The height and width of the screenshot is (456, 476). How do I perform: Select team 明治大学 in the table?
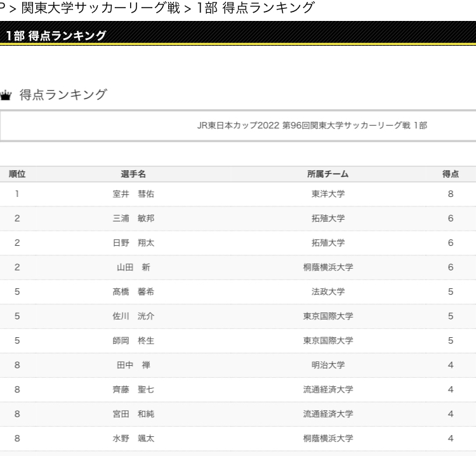327,365
